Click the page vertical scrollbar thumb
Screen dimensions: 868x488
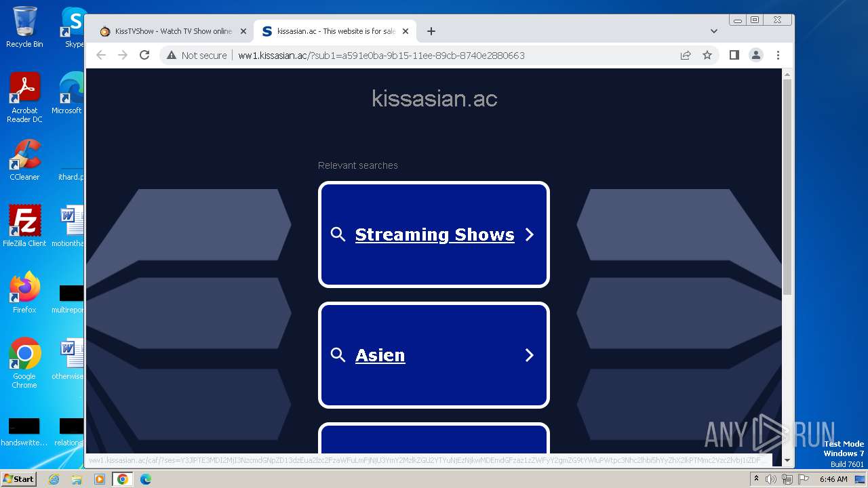click(787, 186)
